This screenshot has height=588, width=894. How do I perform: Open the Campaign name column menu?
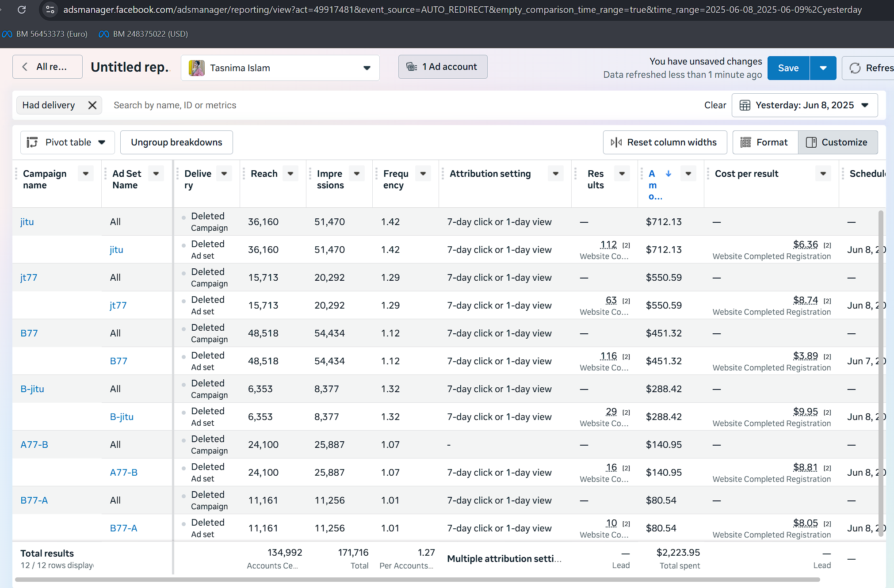[86, 174]
